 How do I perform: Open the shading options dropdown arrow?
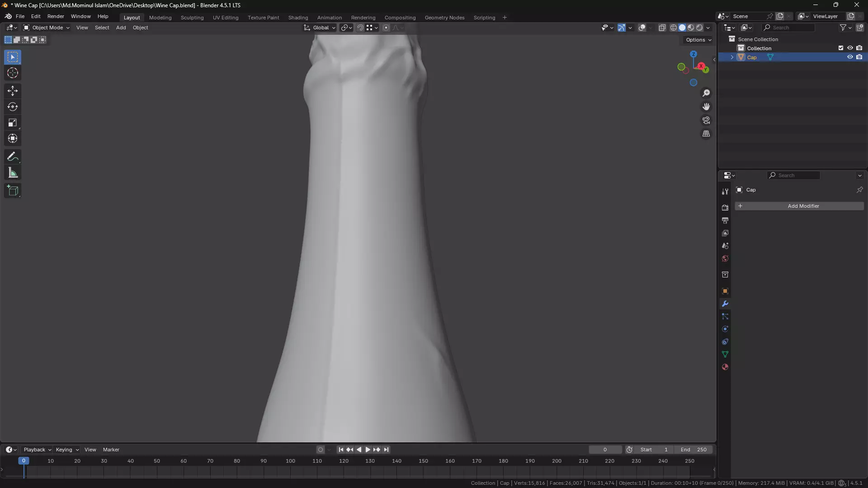pyautogui.click(x=708, y=28)
